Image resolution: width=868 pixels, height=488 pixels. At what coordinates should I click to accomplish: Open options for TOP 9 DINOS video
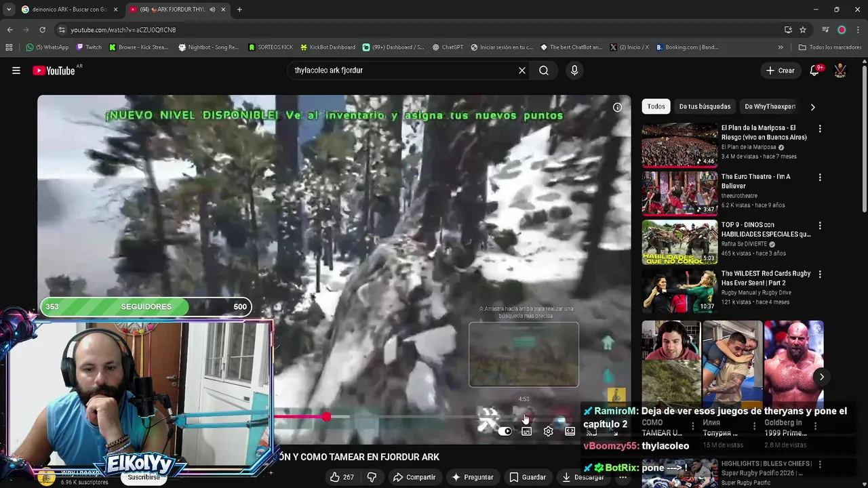pos(820,226)
